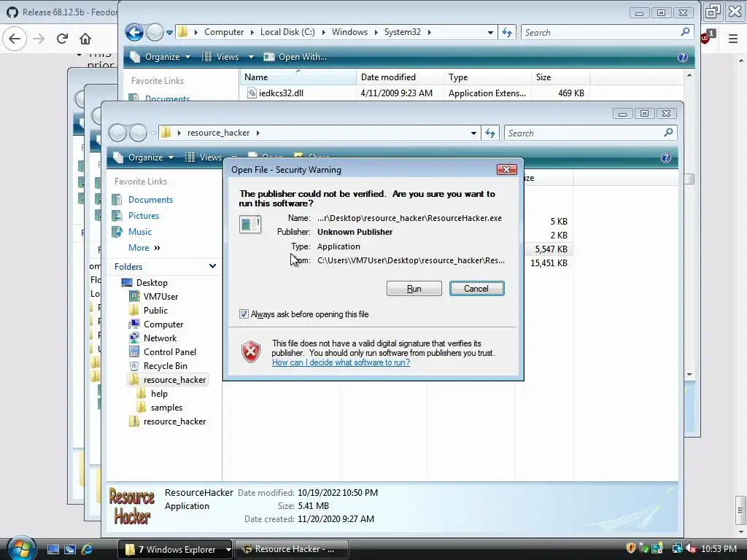This screenshot has height=560, width=747.
Task: Select VM7User in the folder tree
Action: coord(160,296)
